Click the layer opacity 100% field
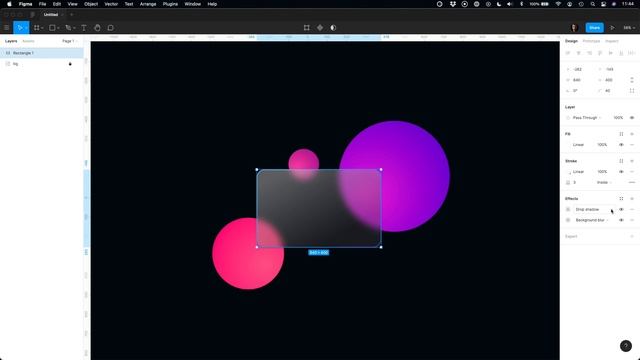This screenshot has width=640, height=360. pos(618,118)
